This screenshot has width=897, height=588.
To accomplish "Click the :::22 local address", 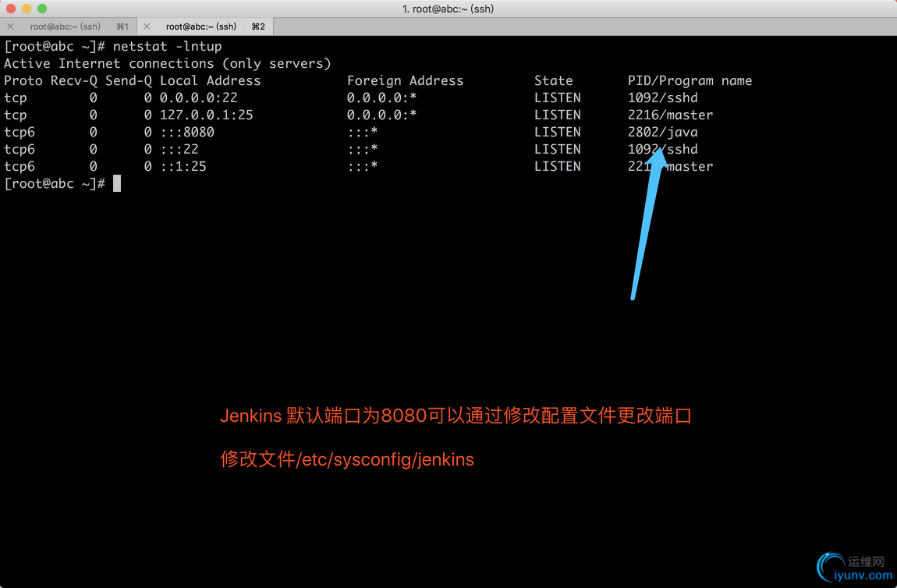I will (x=179, y=149).
